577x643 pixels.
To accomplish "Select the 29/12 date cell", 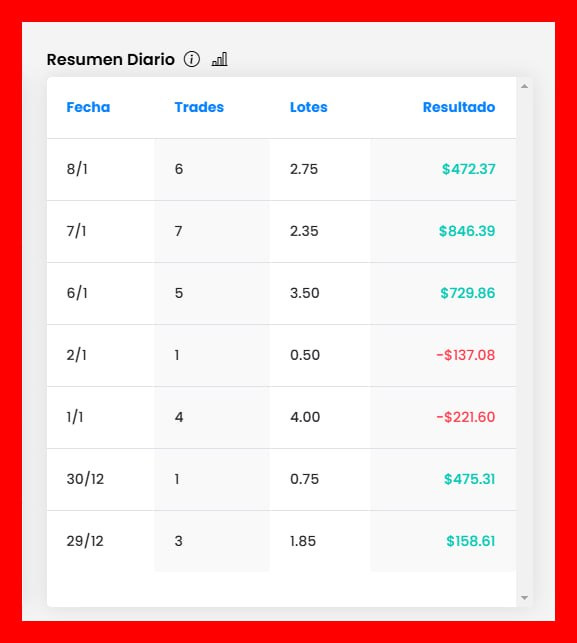I will [85, 541].
